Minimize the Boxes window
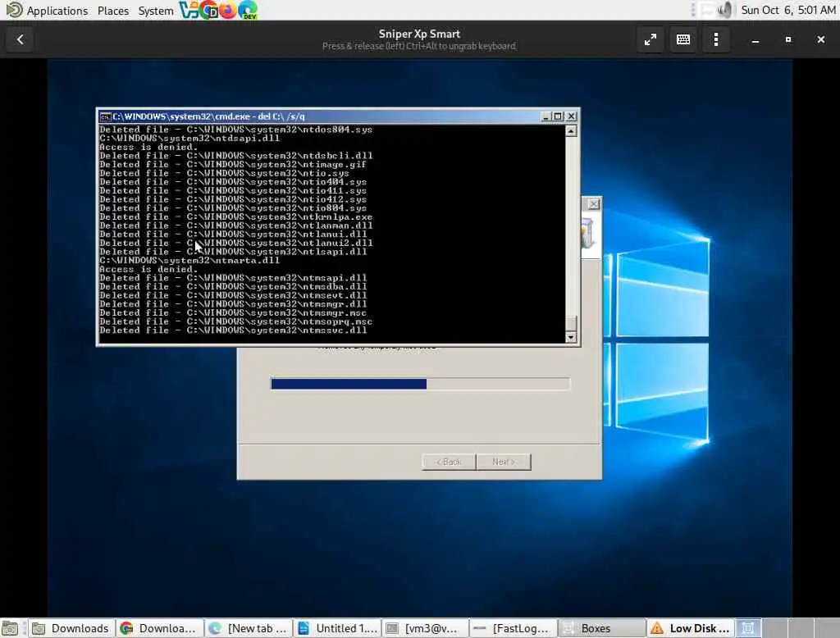Image resolution: width=840 pixels, height=638 pixels. [x=755, y=40]
